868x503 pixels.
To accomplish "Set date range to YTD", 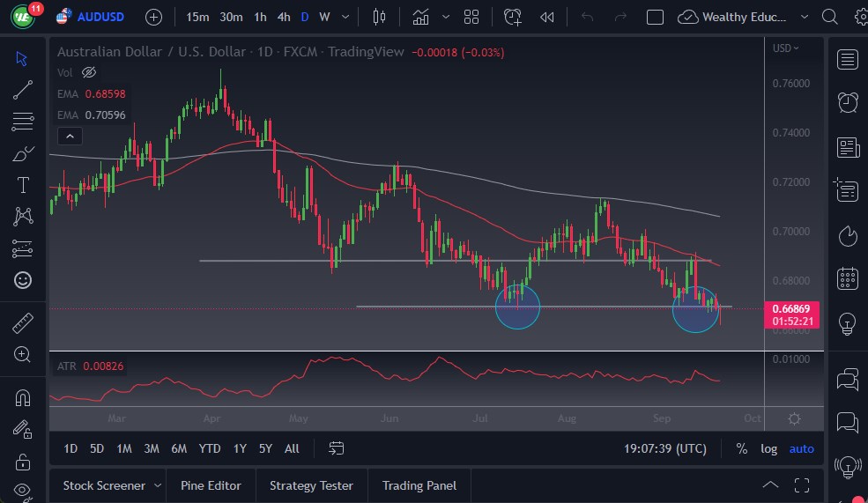I will [x=210, y=448].
